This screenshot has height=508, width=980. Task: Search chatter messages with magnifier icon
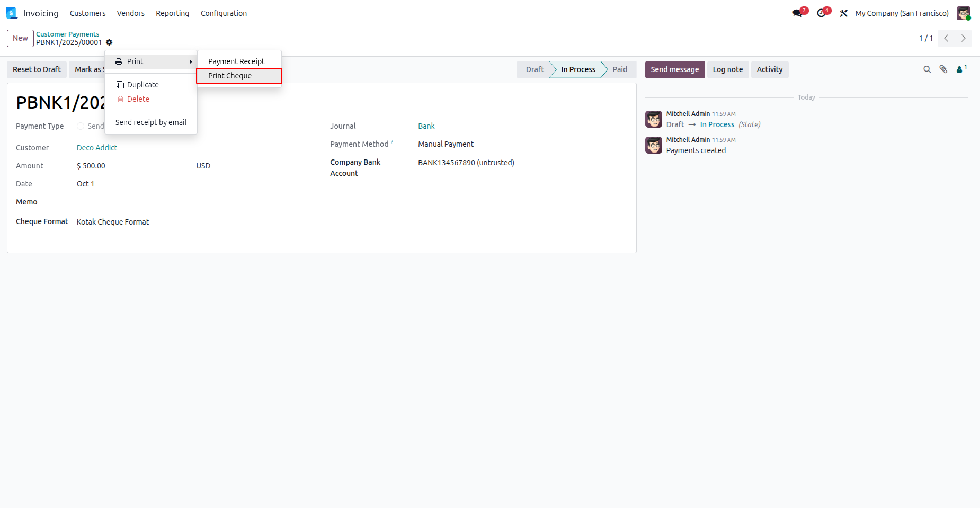927,69
